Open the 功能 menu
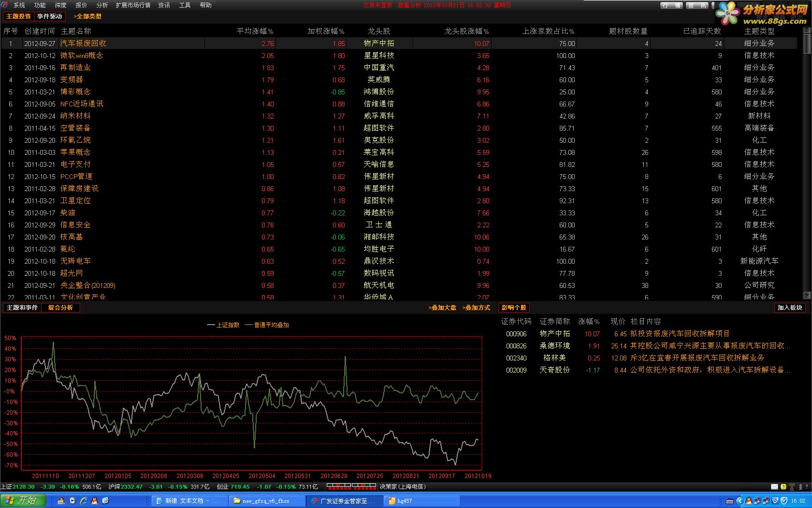The width and height of the screenshot is (812, 508). point(40,5)
